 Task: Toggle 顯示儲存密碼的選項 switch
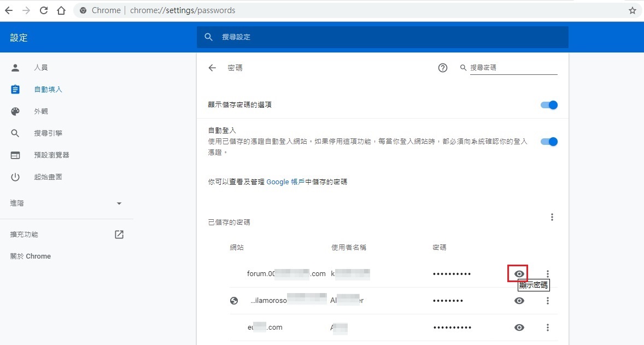click(549, 105)
